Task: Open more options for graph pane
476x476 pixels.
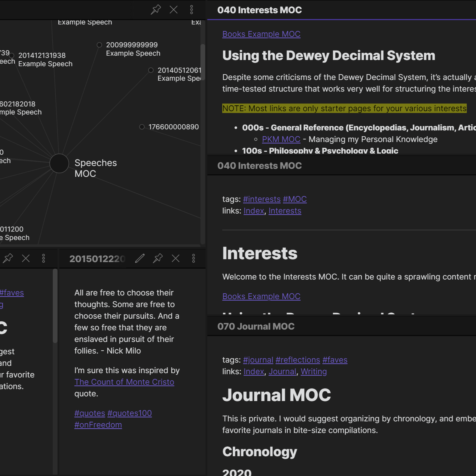Action: tap(191, 10)
